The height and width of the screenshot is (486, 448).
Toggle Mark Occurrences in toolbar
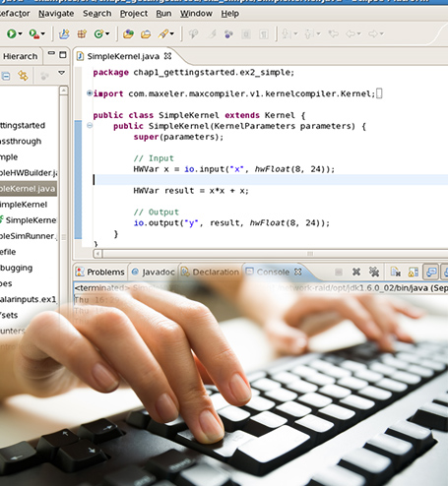click(228, 33)
